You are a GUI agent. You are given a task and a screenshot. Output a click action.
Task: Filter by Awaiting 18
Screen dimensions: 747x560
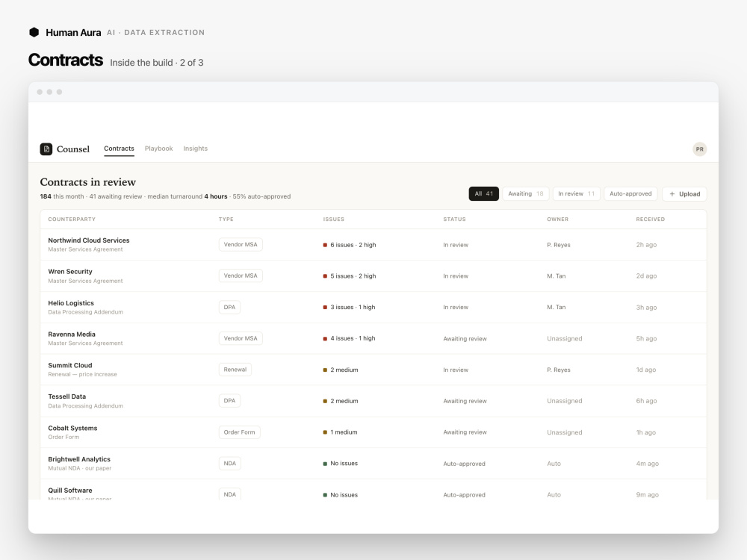525,194
